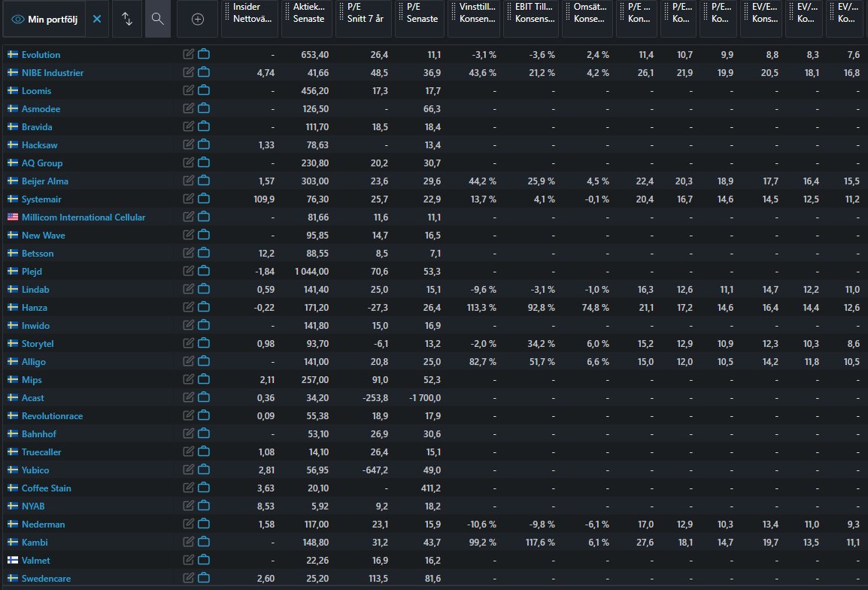
Task: Open the Betsson stock link
Action: (x=38, y=253)
